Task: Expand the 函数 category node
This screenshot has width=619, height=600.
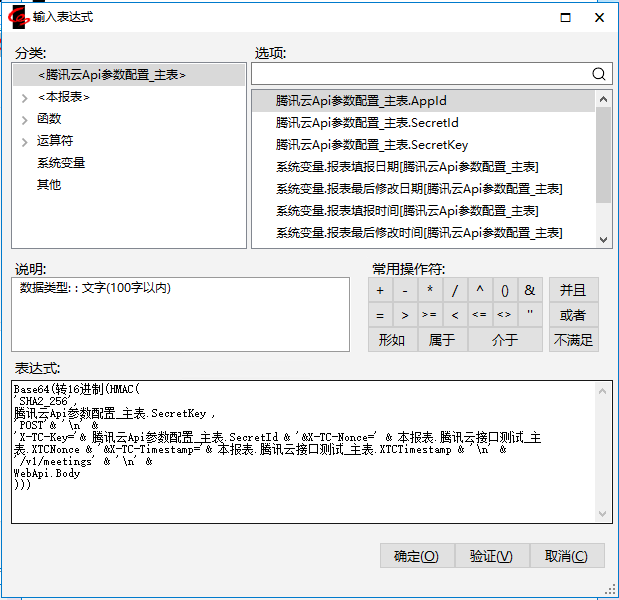Action: 24,119
